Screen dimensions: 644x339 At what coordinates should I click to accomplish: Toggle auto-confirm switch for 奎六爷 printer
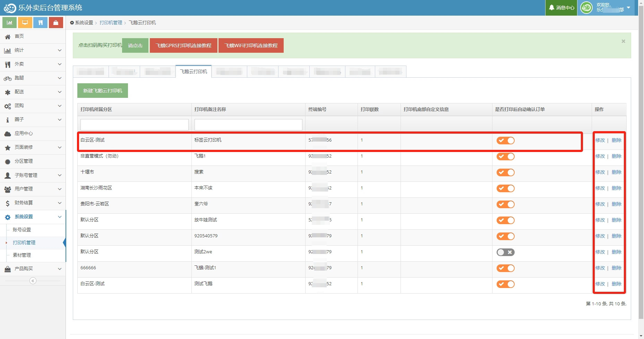click(x=505, y=204)
